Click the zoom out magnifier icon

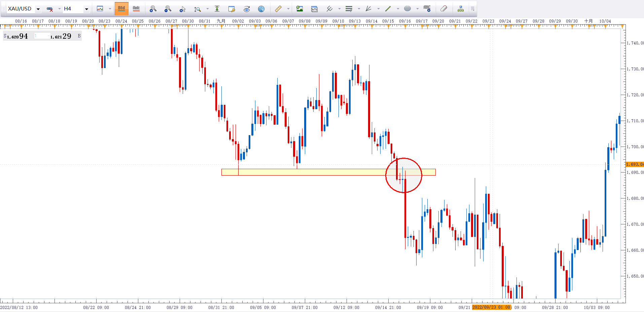pyautogui.click(x=168, y=9)
